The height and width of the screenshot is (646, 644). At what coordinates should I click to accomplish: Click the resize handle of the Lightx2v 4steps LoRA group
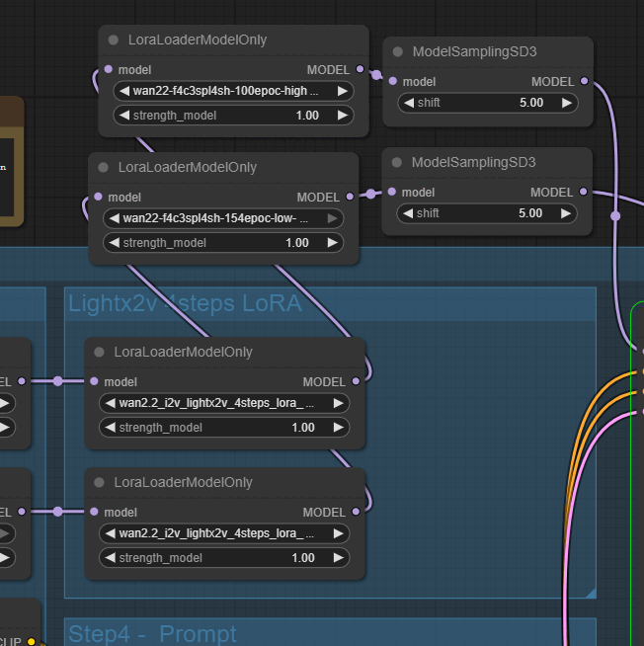(x=590, y=592)
